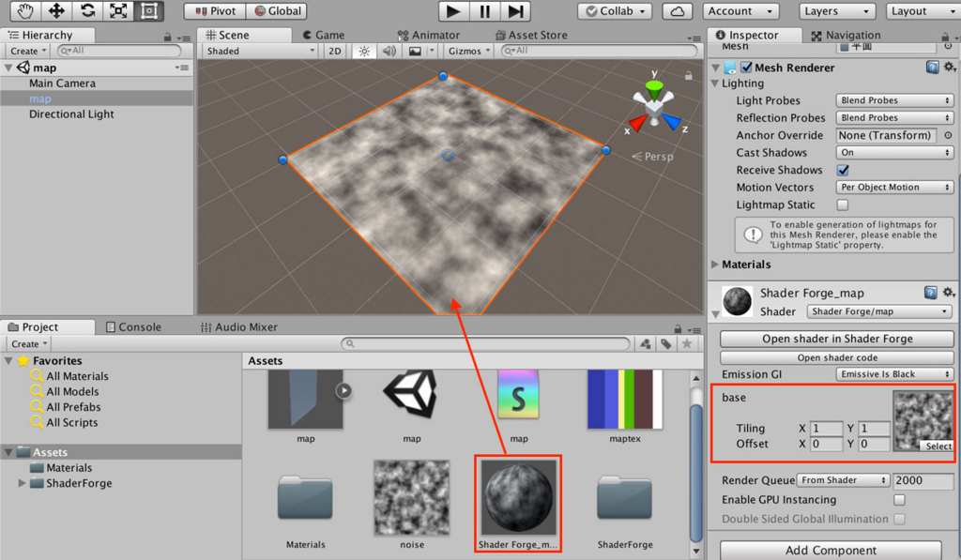Toggle scene effects image icon

(415, 51)
